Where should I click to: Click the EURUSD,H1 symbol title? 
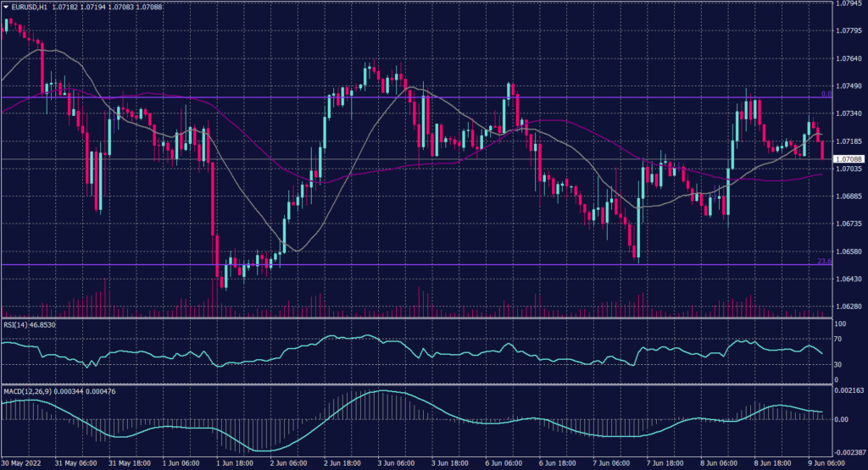[x=28, y=7]
